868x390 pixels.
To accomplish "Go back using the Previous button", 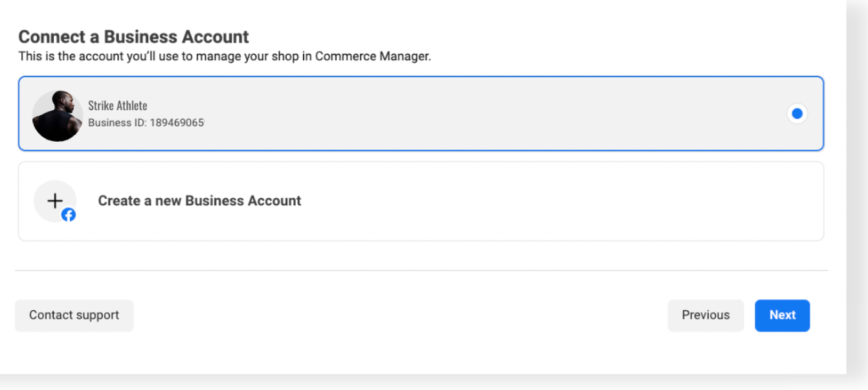I will click(706, 315).
